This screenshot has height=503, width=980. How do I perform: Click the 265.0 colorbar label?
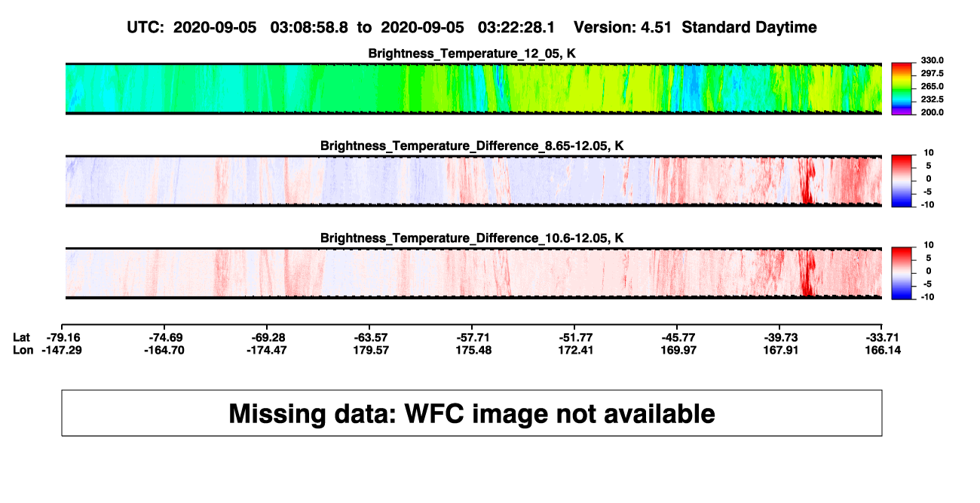coord(932,87)
